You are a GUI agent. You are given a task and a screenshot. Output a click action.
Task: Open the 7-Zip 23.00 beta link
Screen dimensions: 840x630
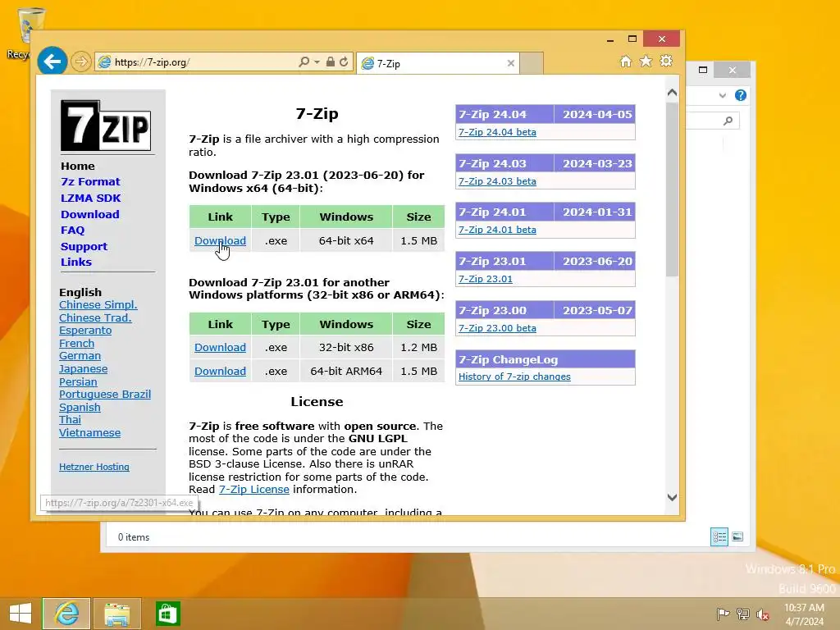click(x=497, y=328)
